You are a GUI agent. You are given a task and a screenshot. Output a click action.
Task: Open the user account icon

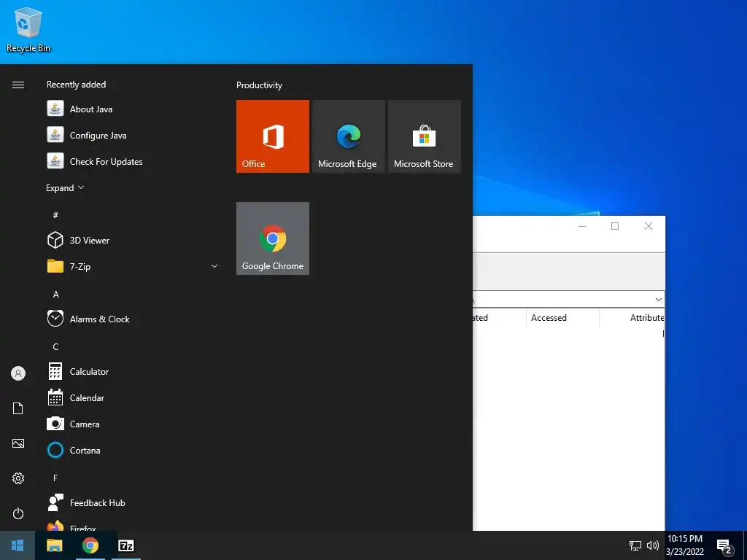(18, 373)
